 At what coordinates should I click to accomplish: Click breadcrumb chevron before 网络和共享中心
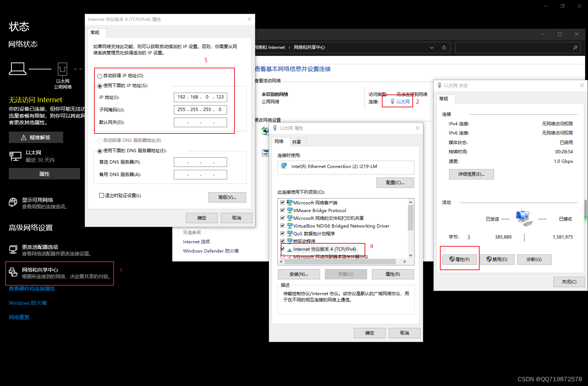coord(289,47)
